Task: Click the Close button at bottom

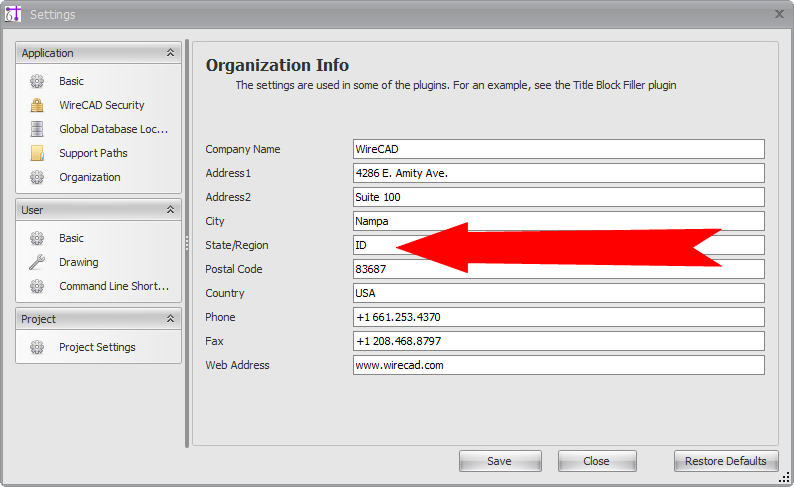Action: tap(597, 461)
